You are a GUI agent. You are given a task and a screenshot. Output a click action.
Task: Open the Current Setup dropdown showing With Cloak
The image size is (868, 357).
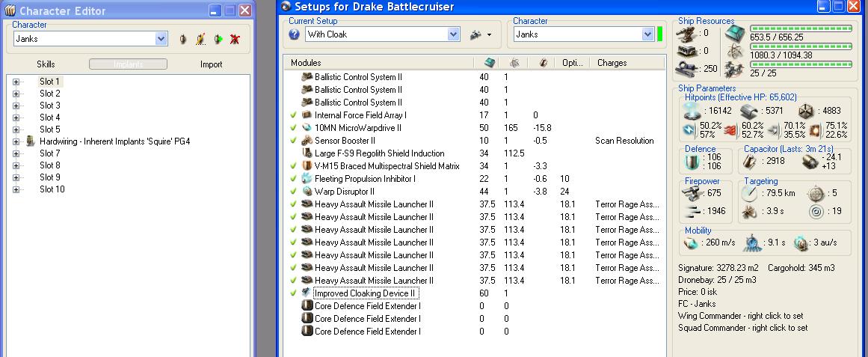coord(453,34)
